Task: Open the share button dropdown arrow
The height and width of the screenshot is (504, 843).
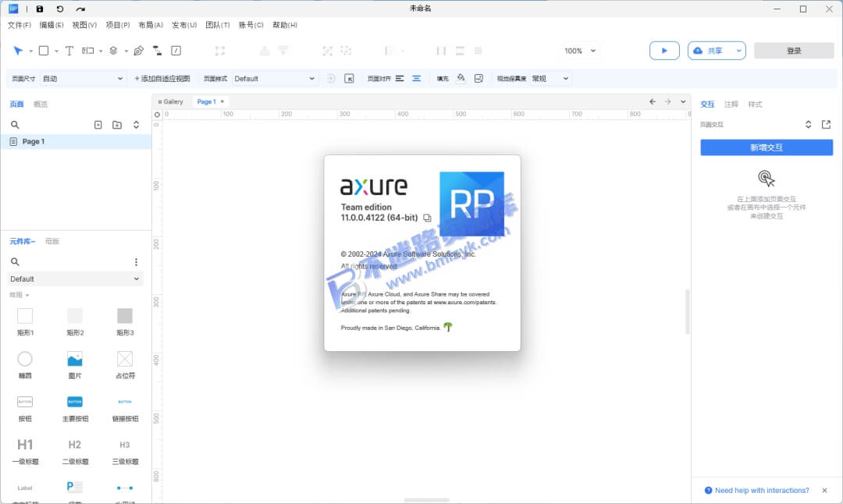Action: 738,51
